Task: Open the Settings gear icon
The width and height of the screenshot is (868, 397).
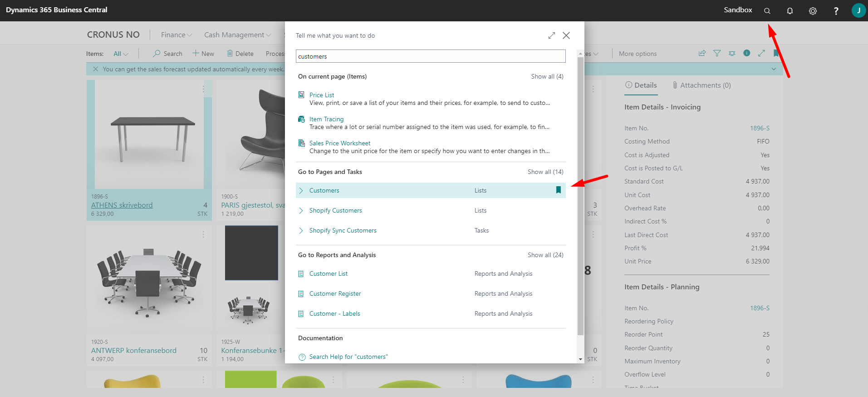Action: (x=813, y=10)
